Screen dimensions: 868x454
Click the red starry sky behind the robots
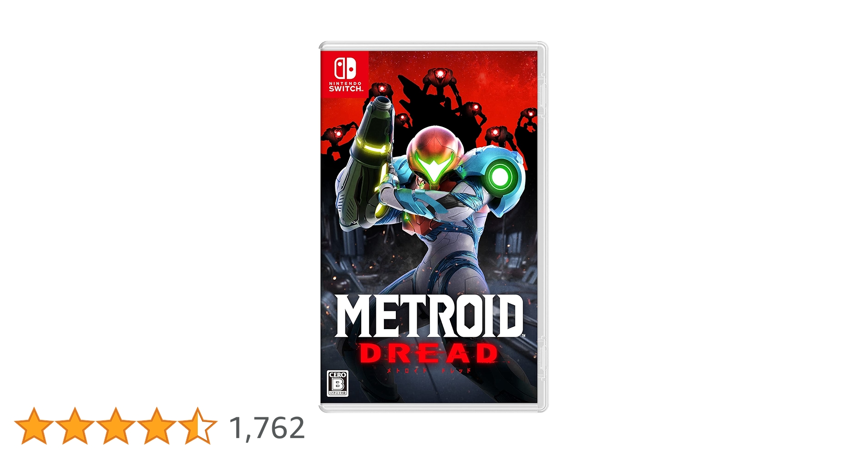point(500,73)
